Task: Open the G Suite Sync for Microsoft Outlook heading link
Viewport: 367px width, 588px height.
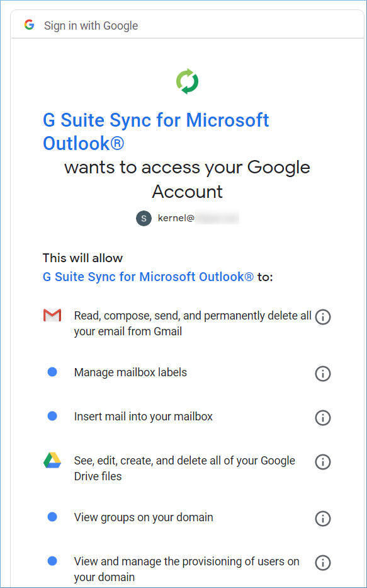Action: coord(155,132)
